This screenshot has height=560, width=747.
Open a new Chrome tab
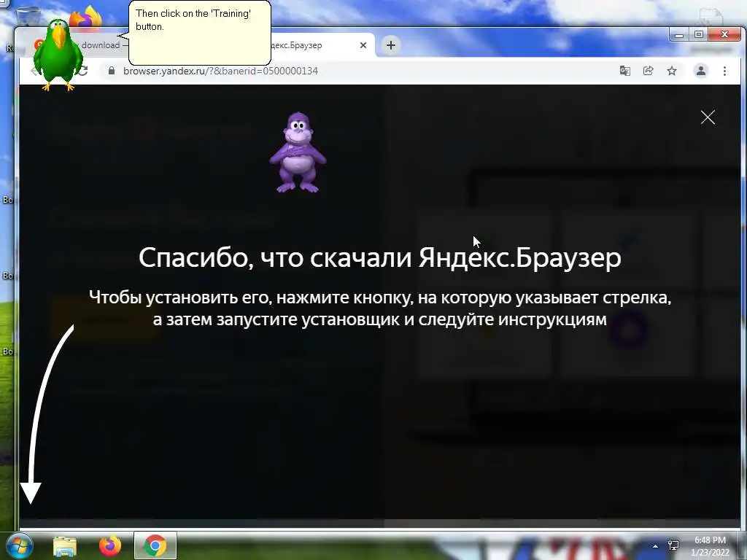pos(391,45)
